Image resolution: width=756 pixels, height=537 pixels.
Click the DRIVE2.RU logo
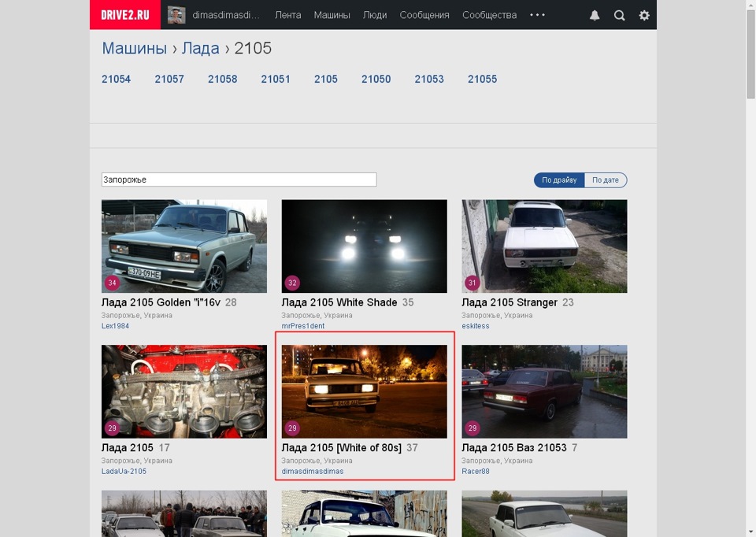(x=125, y=15)
